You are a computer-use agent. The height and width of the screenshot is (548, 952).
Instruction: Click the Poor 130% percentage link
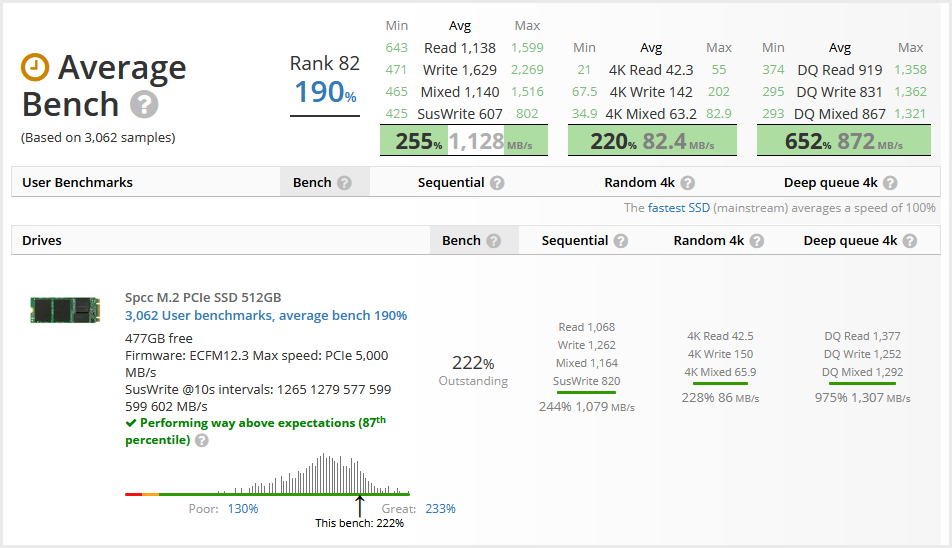(x=242, y=509)
